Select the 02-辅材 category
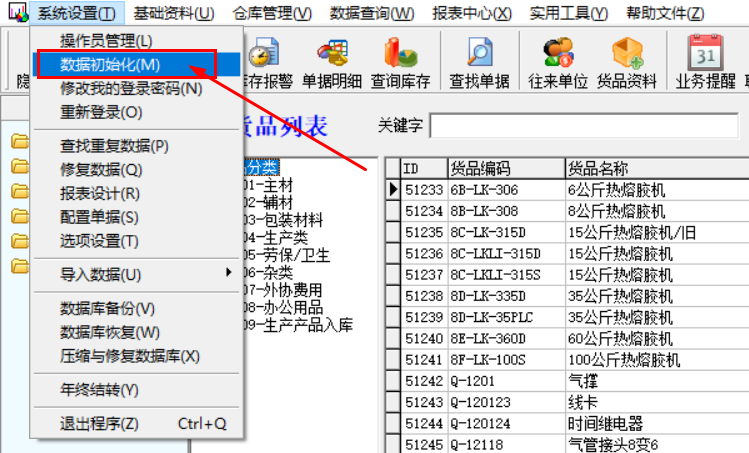Image resolution: width=749 pixels, height=453 pixels. (268, 203)
